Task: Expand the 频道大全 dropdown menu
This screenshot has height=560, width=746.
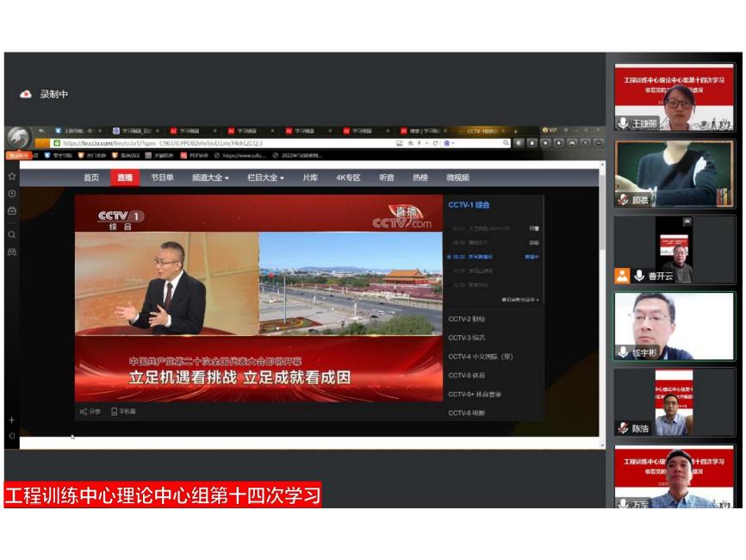Action: point(210,177)
